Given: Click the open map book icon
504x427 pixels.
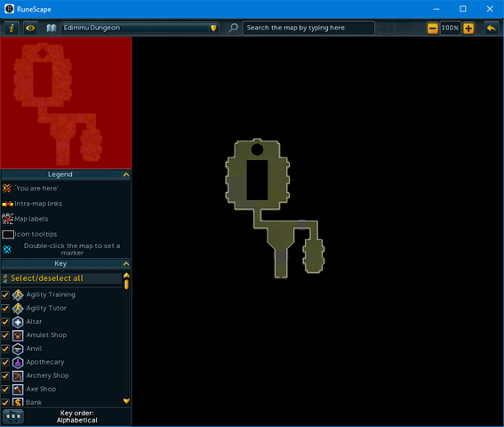Looking at the screenshot, I should 51,28.
